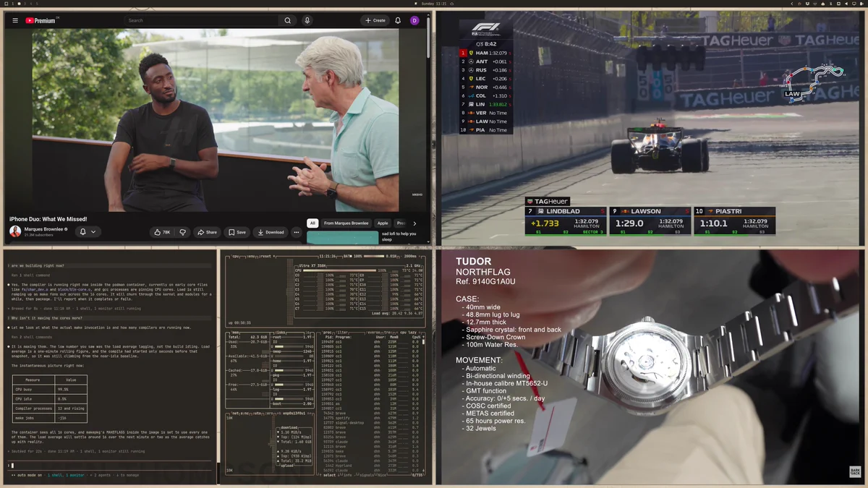Screen dimensions: 868x488
Task: Toggle net graph 'auto' scaling in btop
Action: 258,414
